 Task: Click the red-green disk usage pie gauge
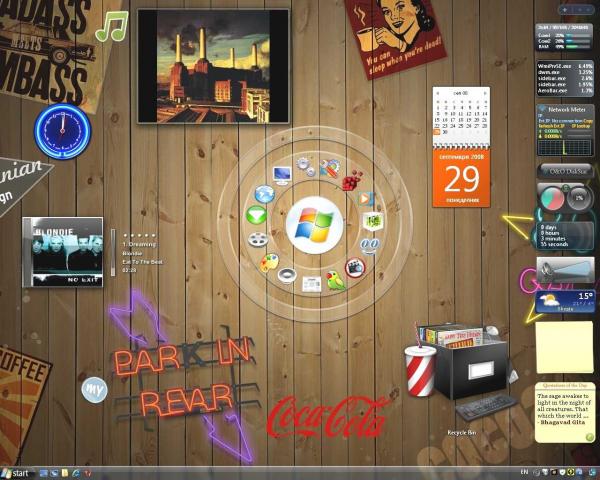(x=551, y=199)
